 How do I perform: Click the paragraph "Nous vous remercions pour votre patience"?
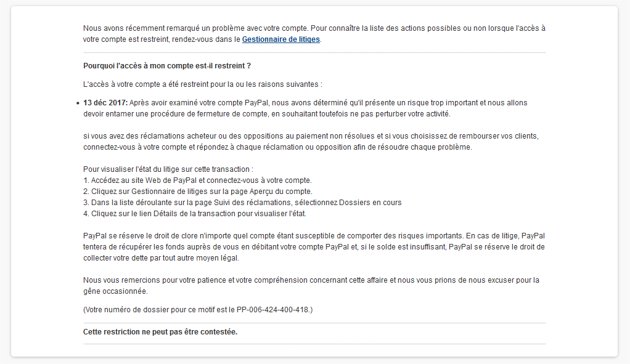click(311, 286)
